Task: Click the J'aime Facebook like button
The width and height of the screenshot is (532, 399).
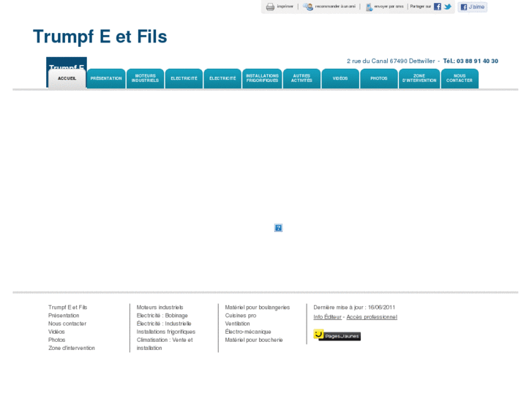Action: pyautogui.click(x=472, y=7)
